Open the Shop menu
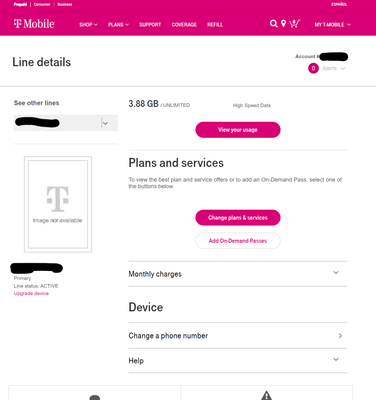376x400 pixels. 88,24
